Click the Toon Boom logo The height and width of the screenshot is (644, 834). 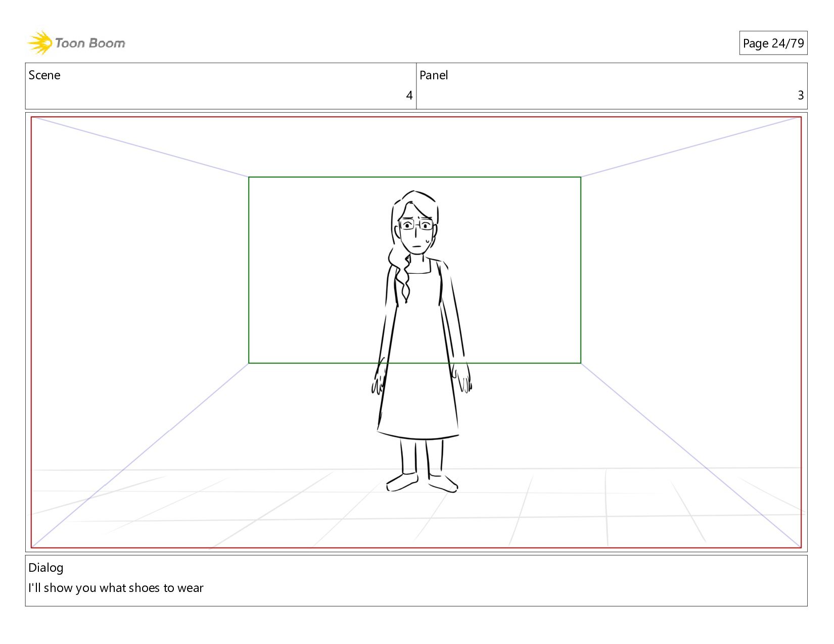[x=76, y=43]
